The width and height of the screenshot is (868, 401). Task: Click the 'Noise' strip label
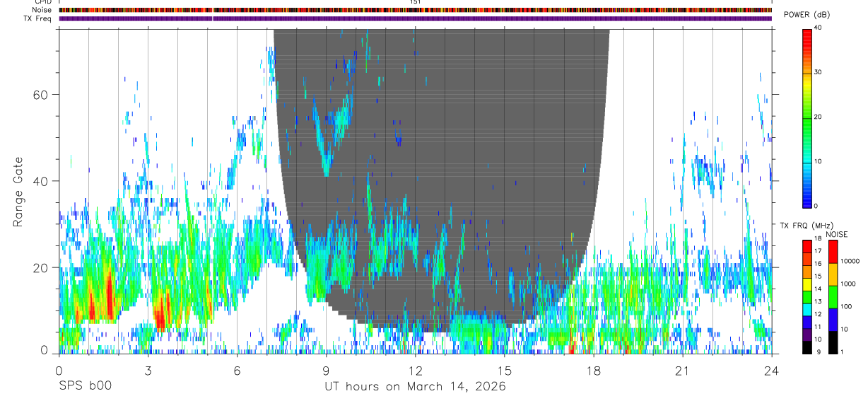pos(42,10)
